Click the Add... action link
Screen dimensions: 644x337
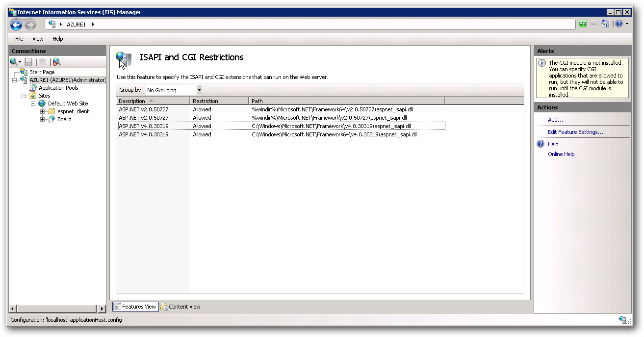click(x=555, y=120)
